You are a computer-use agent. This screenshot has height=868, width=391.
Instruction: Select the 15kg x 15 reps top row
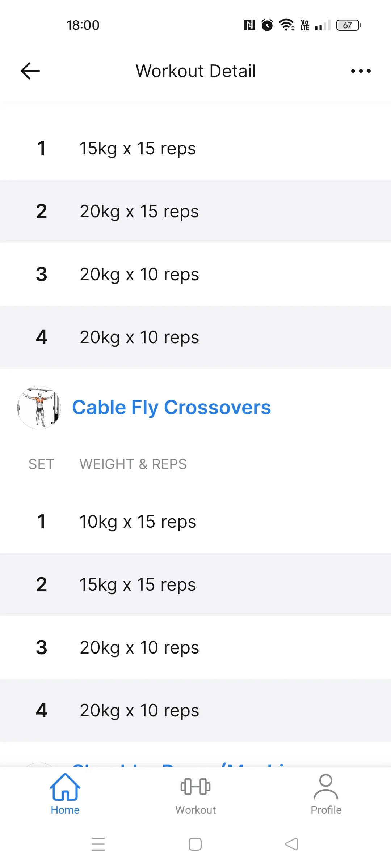(x=195, y=148)
